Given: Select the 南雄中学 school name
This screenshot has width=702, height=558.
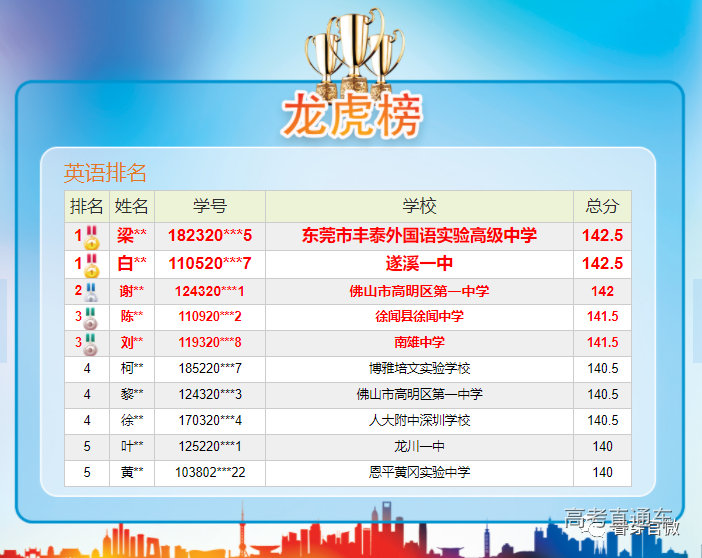Looking at the screenshot, I should [419, 343].
